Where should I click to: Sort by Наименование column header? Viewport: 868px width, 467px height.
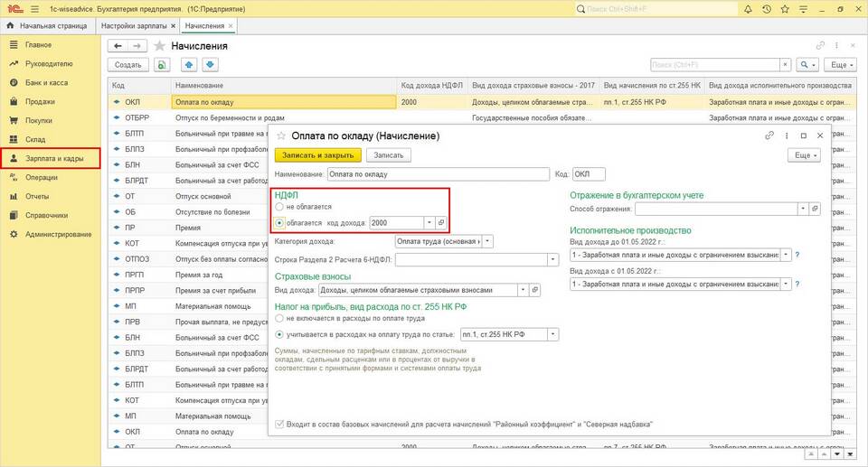284,85
